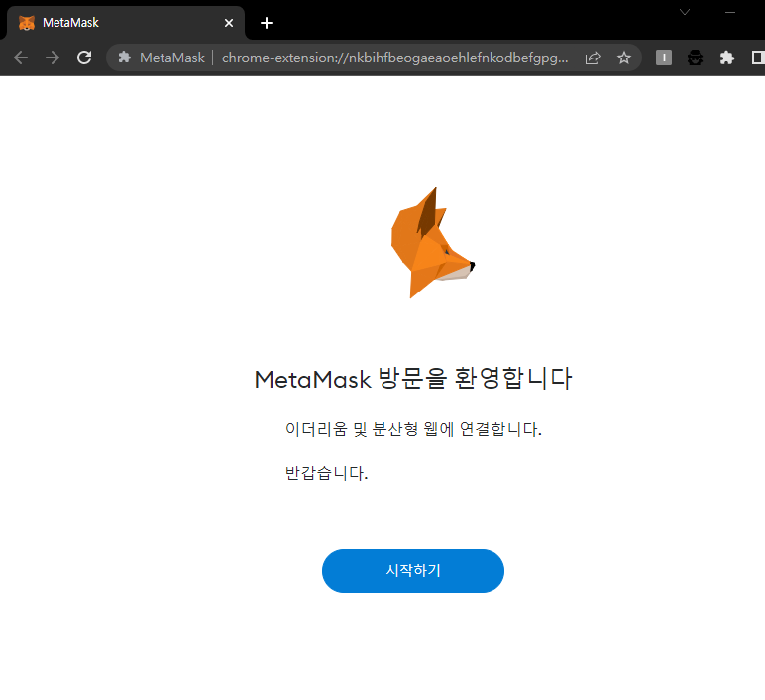Click the blue 시작하기 button

[x=413, y=571]
